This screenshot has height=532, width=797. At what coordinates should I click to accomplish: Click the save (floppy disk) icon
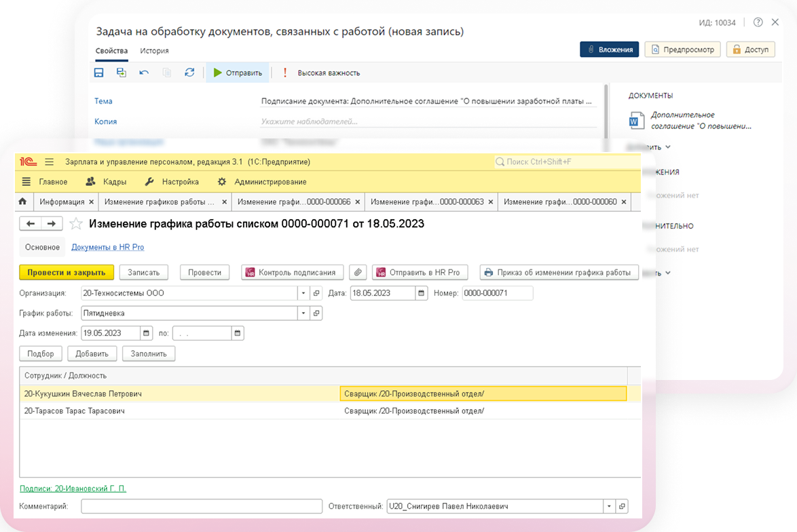[x=98, y=73]
